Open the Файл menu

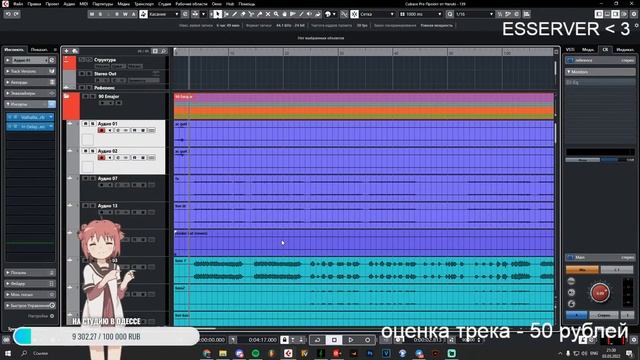click(18, 4)
